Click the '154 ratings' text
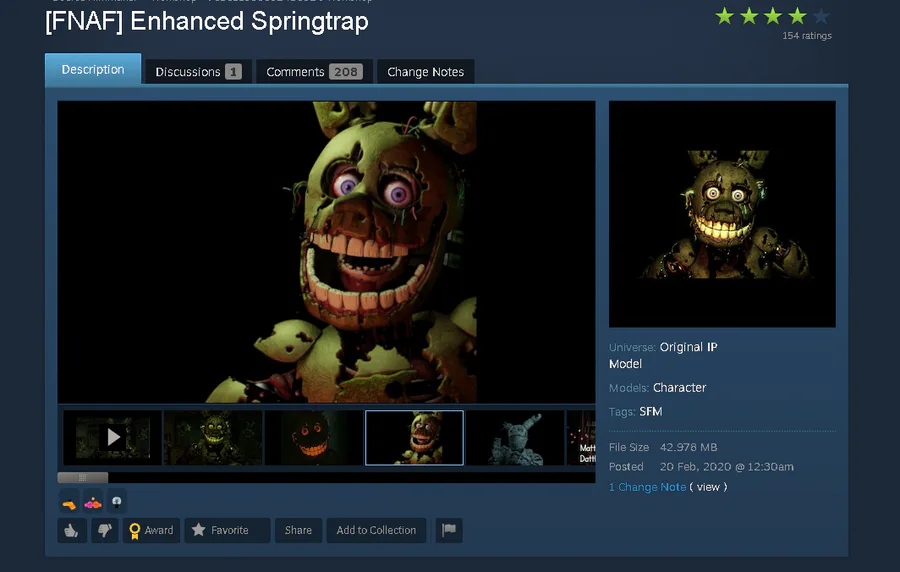Viewport: 900px width, 572px height. tap(807, 36)
